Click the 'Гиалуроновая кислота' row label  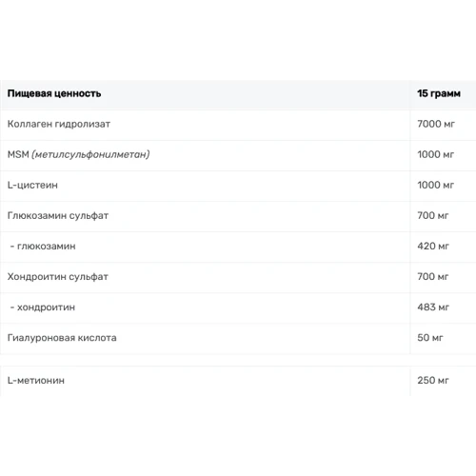click(x=62, y=338)
